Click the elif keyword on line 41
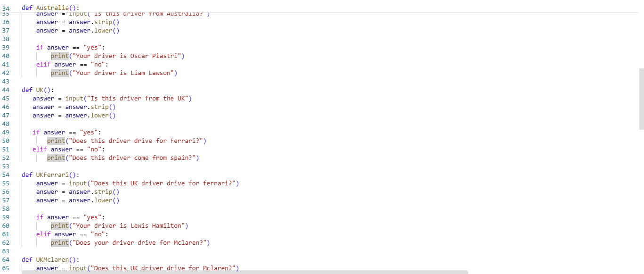 43,65
